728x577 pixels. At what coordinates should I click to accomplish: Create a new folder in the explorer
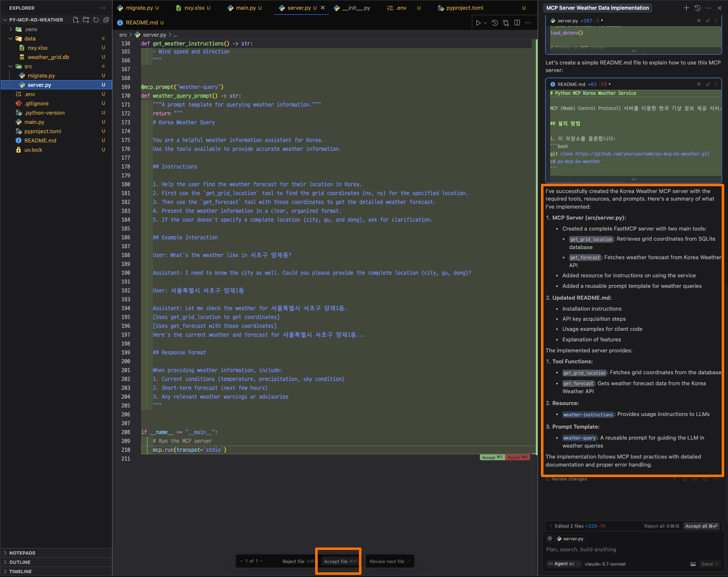click(86, 20)
